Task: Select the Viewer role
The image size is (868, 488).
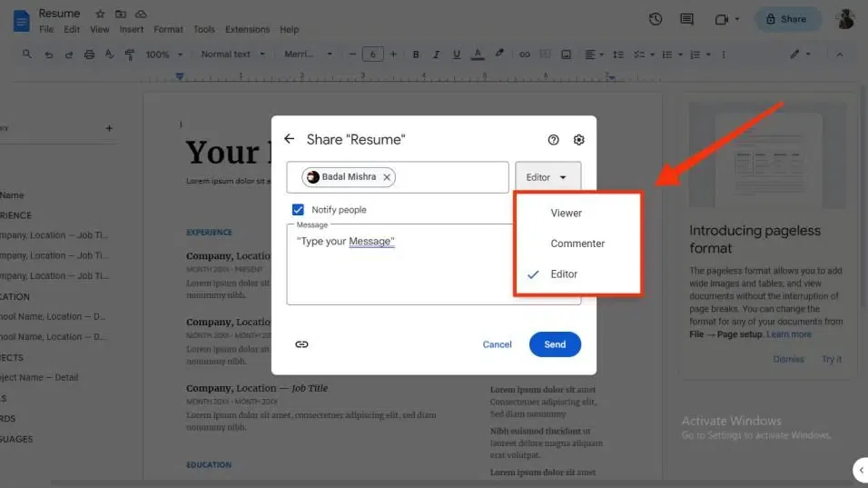Action: 577,214
